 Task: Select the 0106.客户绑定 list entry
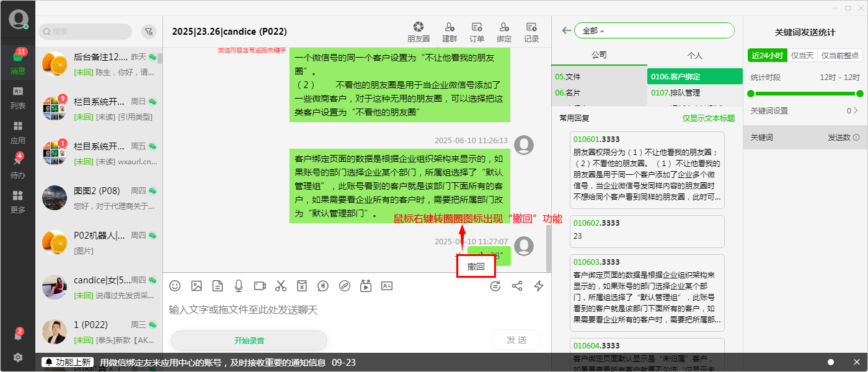tap(694, 76)
